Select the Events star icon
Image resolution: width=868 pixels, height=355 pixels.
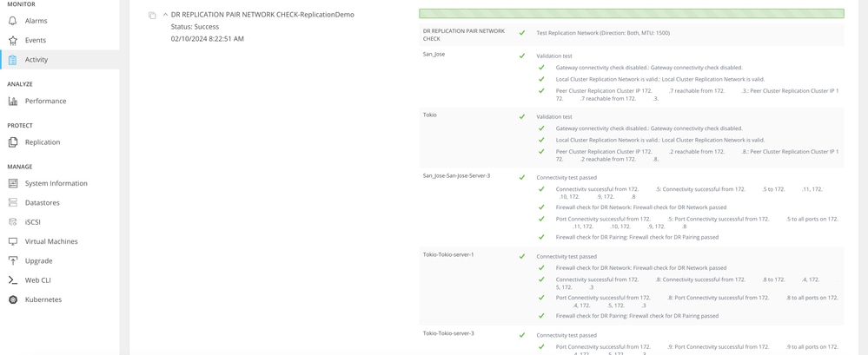pos(13,41)
